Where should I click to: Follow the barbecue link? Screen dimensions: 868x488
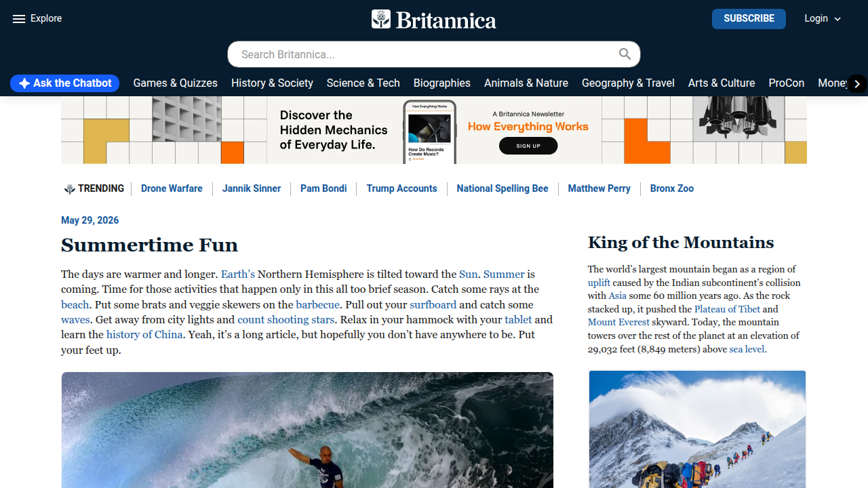[317, 304]
